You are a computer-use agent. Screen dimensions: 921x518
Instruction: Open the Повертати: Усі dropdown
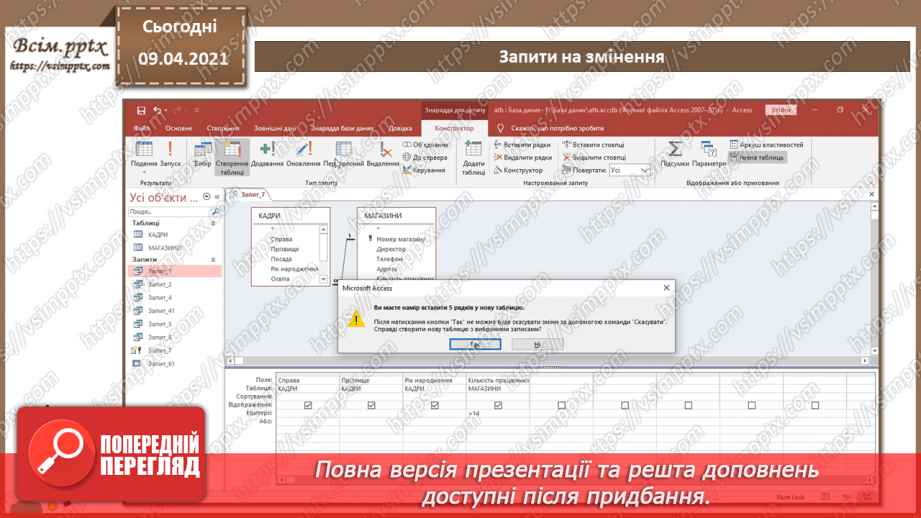[645, 170]
